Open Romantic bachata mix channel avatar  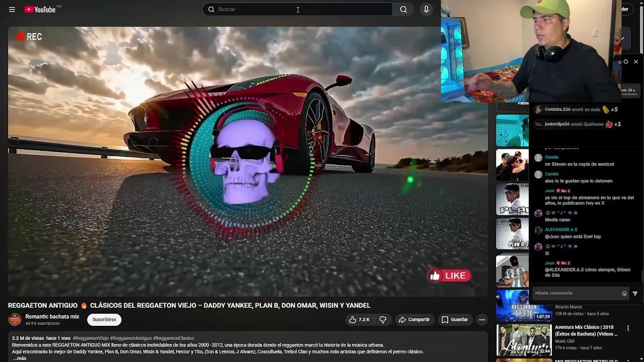[15, 320]
